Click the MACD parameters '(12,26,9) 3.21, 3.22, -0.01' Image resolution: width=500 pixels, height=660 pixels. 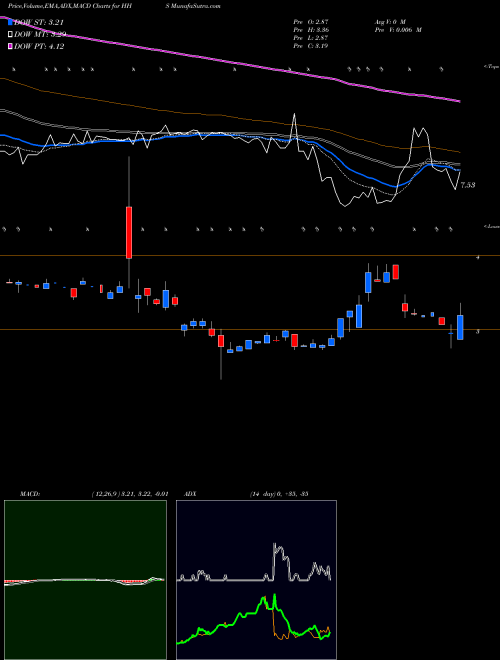(x=130, y=494)
